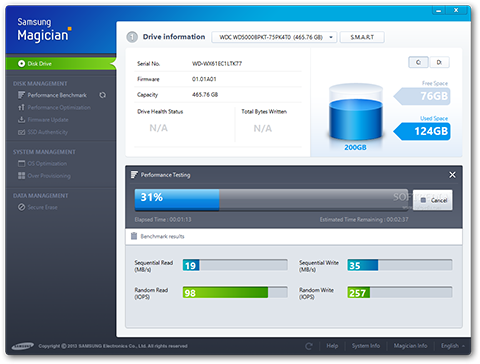
Task: Click firmware value 01.01A01
Action: coord(204,79)
